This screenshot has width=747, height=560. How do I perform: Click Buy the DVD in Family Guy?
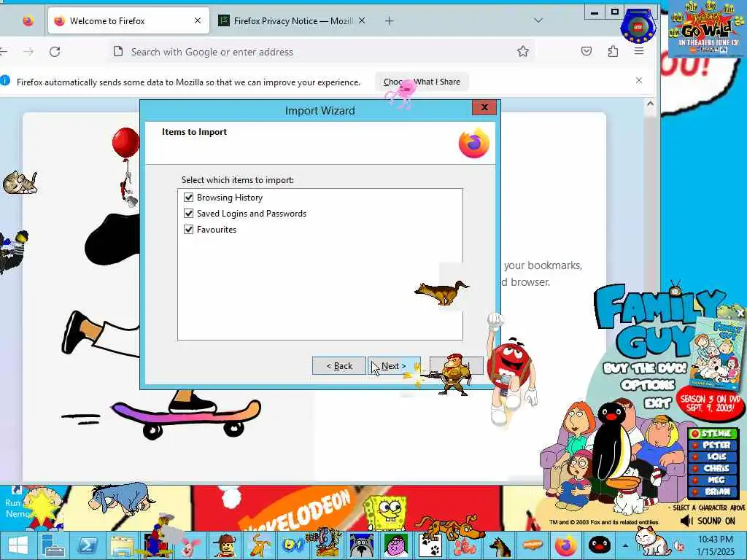645,367
